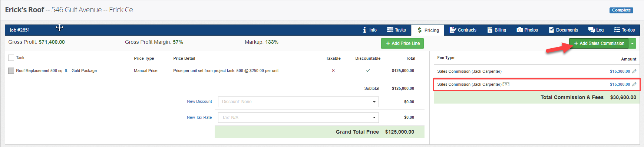Switch to the Pricing tab
This screenshot has width=644, height=147.
click(x=428, y=30)
